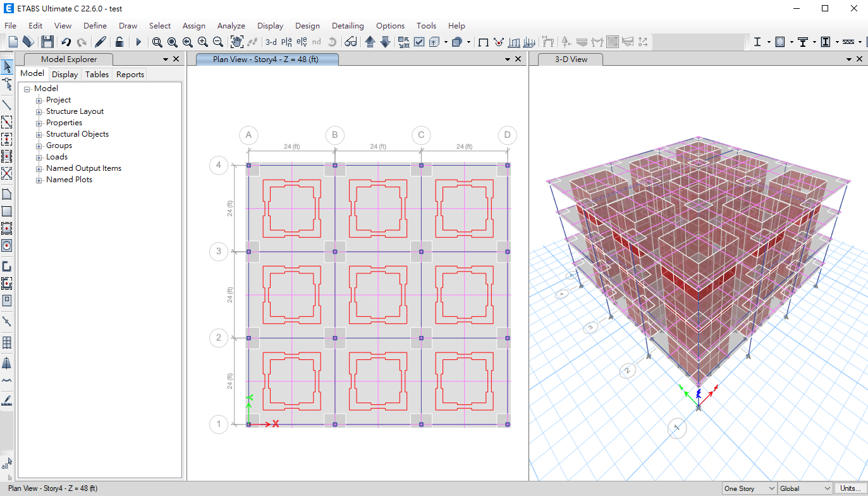Activate the Plan View - Story4 tab
The image size is (868, 496).
[267, 59]
